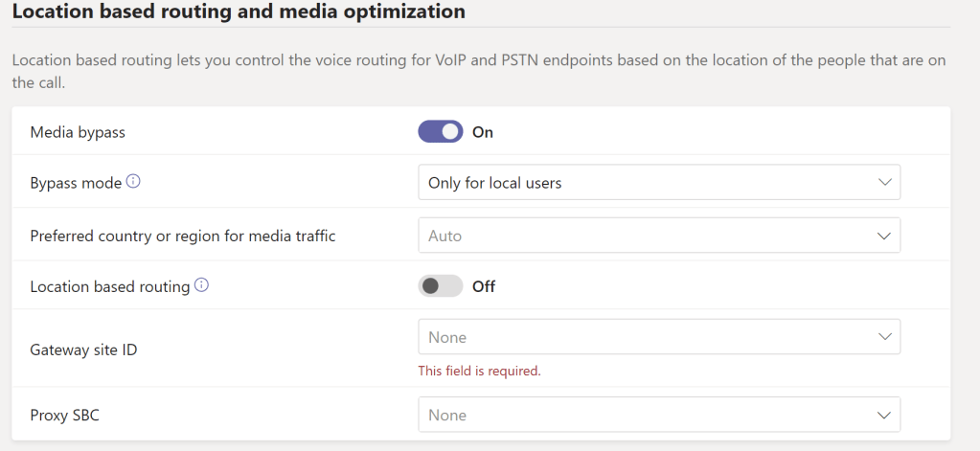Click the Preferred country or region label text
The height and width of the screenshot is (451, 980).
[182, 236]
